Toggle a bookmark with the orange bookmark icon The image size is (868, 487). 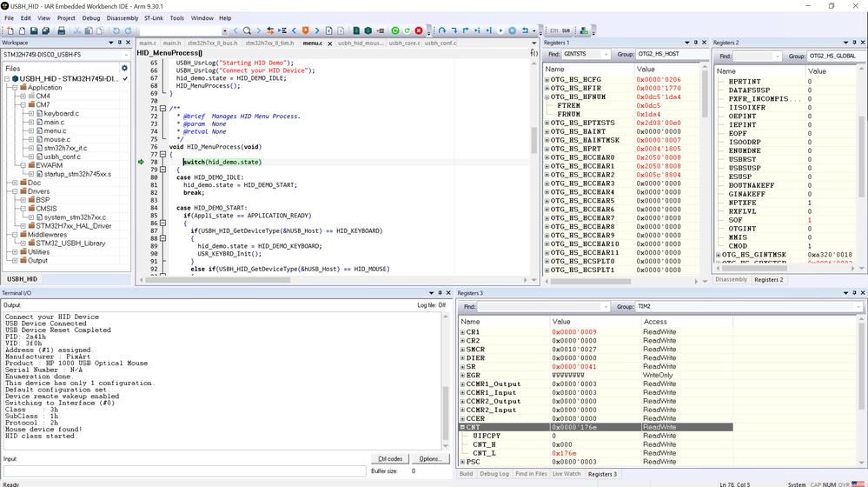306,30
